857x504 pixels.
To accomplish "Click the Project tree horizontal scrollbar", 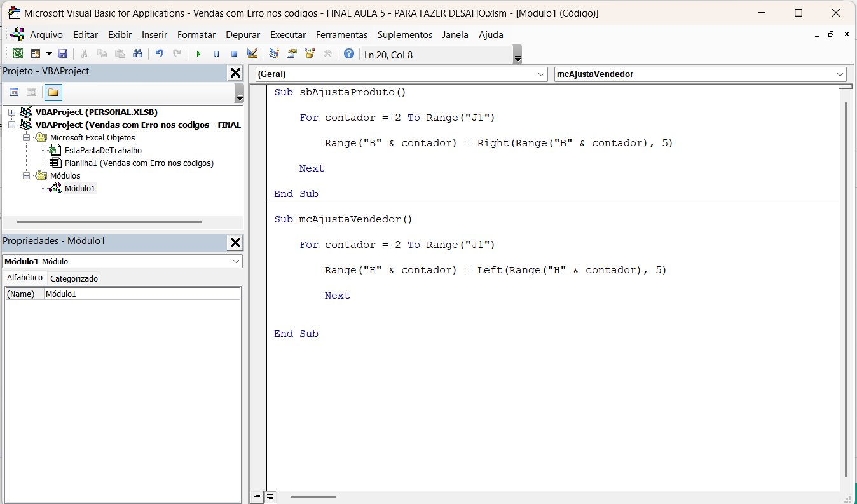I will point(109,222).
